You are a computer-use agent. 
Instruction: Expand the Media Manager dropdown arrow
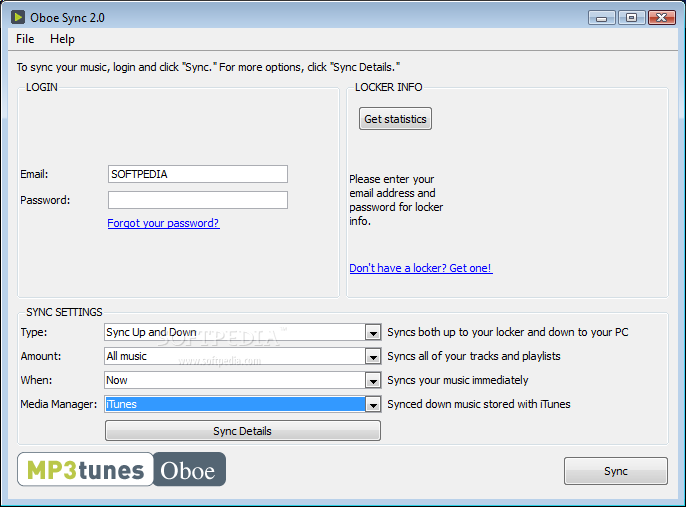(x=373, y=405)
